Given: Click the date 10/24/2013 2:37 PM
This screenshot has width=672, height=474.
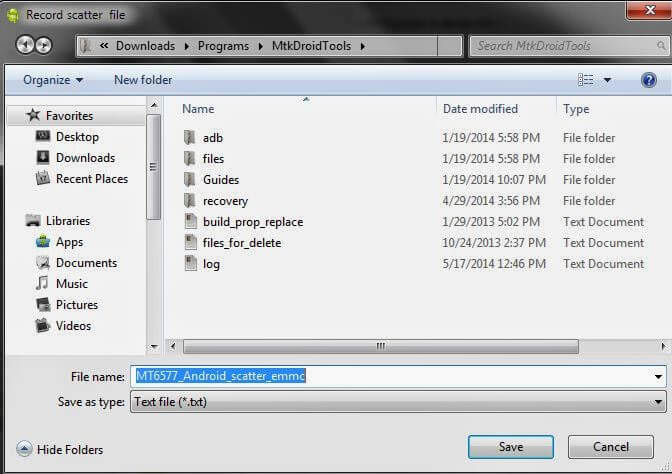Looking at the screenshot, I should coord(494,243).
